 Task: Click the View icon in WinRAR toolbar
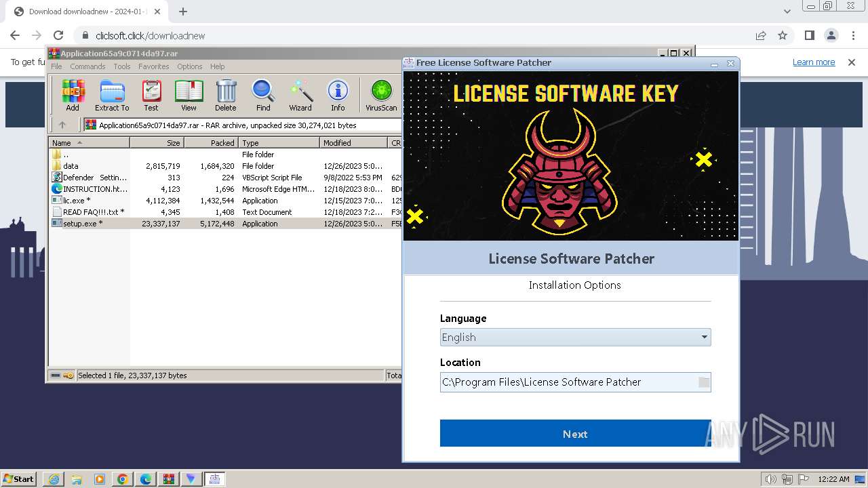tap(189, 96)
